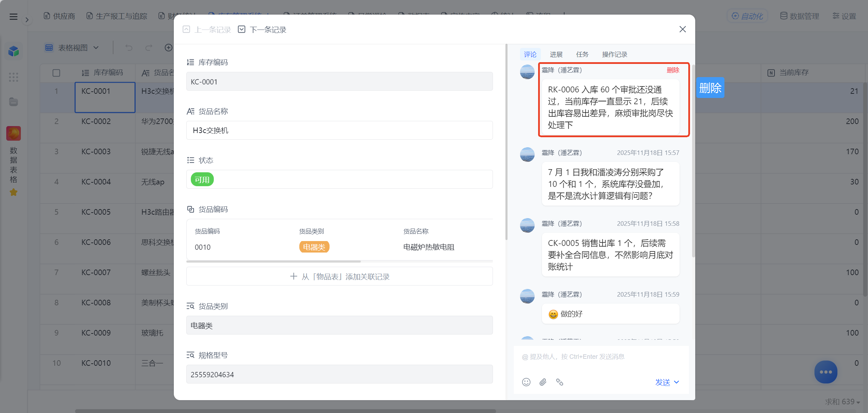
Task: Click the comment message input box
Action: [x=601, y=356]
